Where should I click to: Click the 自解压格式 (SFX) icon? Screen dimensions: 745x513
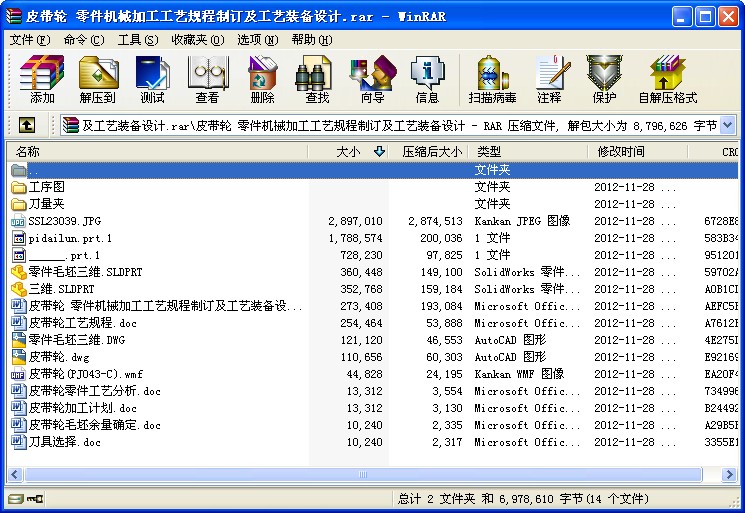(668, 79)
